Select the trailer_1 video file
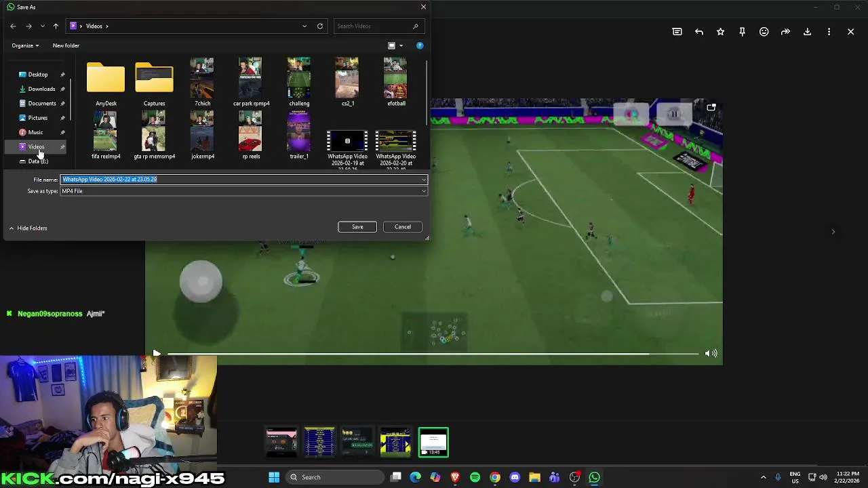The height and width of the screenshot is (488, 868). (x=299, y=136)
